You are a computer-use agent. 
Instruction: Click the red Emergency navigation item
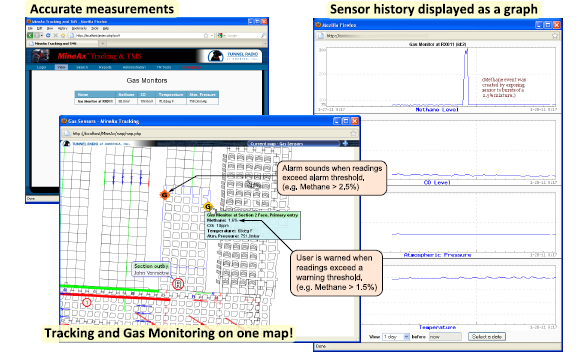pos(191,67)
